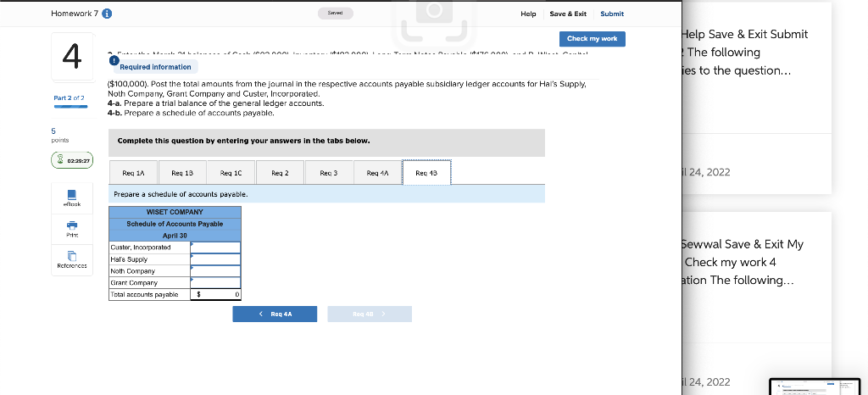This screenshot has width=868, height=395.
Task: Switch to the Req 1A tab
Action: (133, 173)
